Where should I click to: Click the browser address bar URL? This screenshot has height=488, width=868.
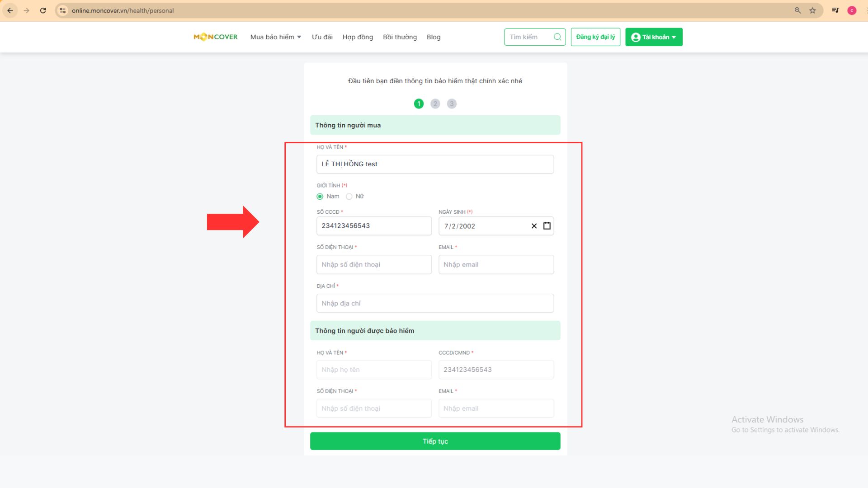(x=123, y=10)
